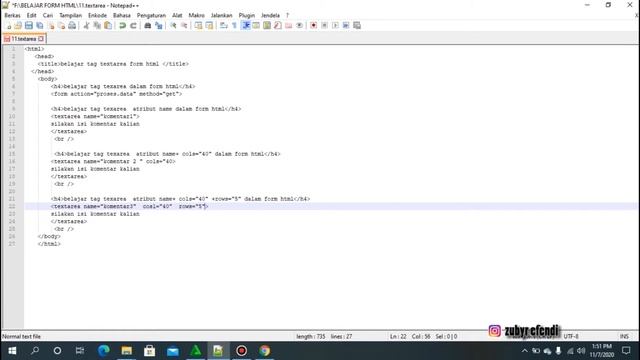The height and width of the screenshot is (360, 640).
Task: Zoom out using toolbar icon
Action: pos(184,26)
